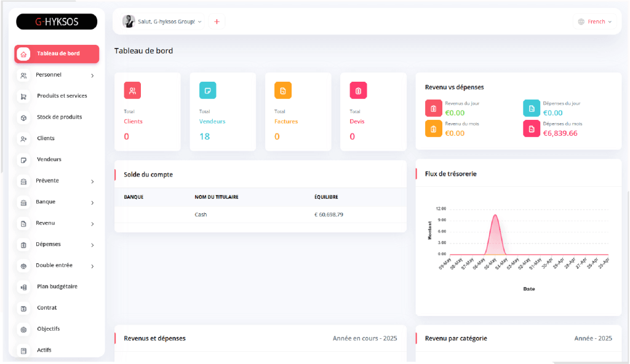Screen dimensions: 630x364
Task: Click the Contrat sidebar icon
Action: pyautogui.click(x=24, y=309)
